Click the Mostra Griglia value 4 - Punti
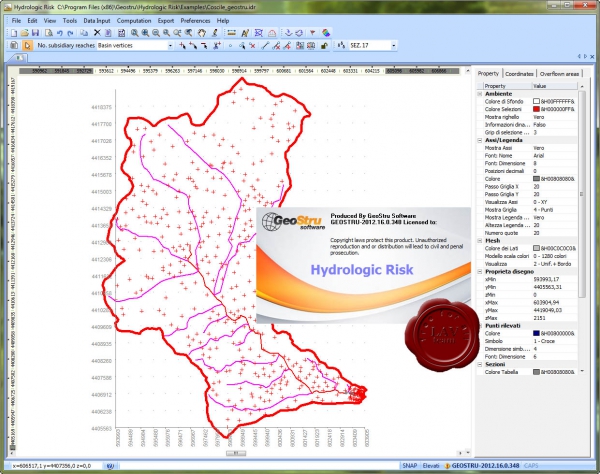Screen dimensions: 600x474 coord(544,210)
